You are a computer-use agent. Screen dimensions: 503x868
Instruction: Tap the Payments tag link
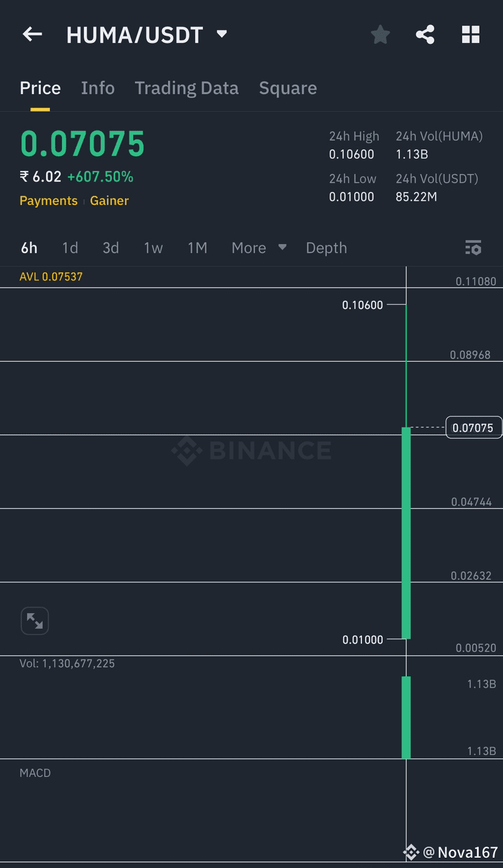[49, 201]
